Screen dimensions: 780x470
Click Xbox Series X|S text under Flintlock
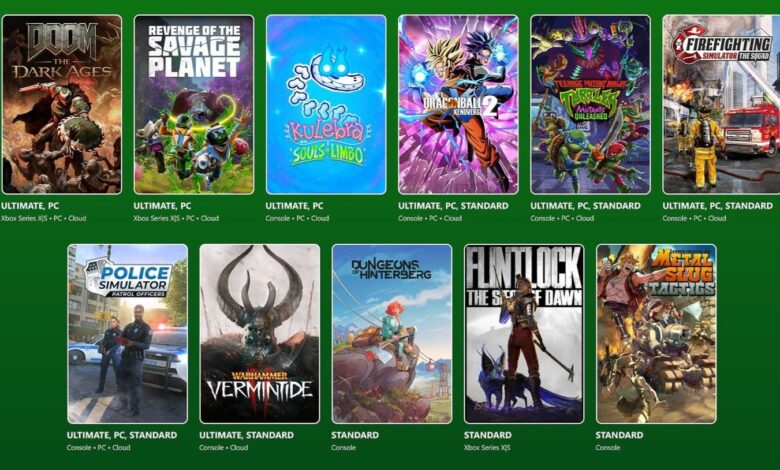click(x=487, y=448)
